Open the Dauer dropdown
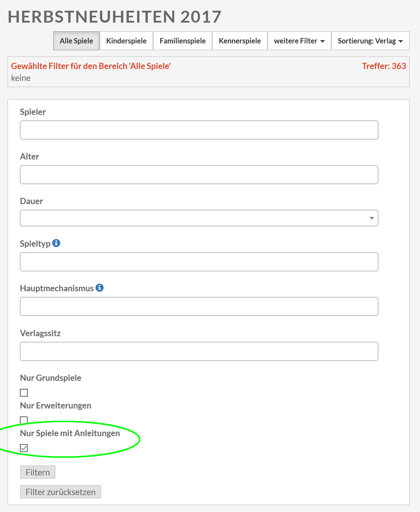420x512 pixels. (x=199, y=218)
